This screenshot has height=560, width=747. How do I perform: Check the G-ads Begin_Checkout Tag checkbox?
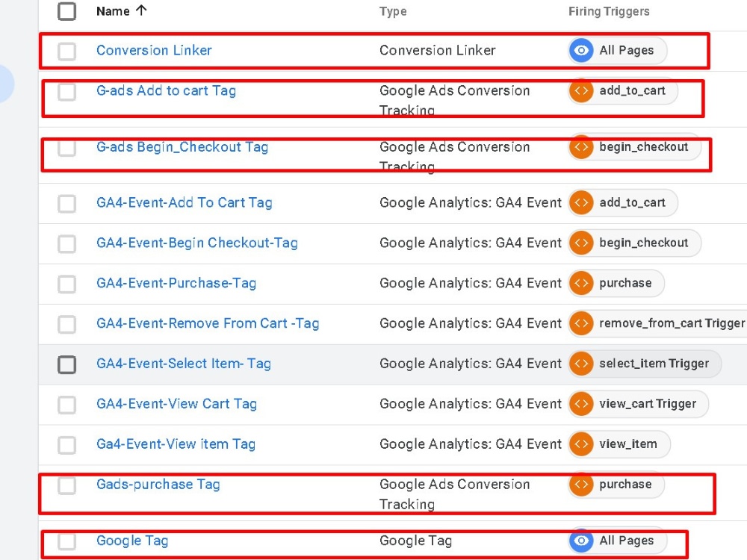click(x=66, y=148)
